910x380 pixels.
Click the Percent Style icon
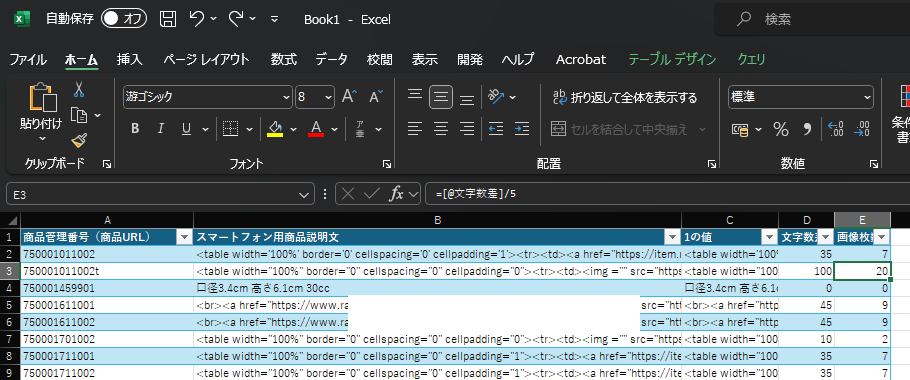[781, 129]
